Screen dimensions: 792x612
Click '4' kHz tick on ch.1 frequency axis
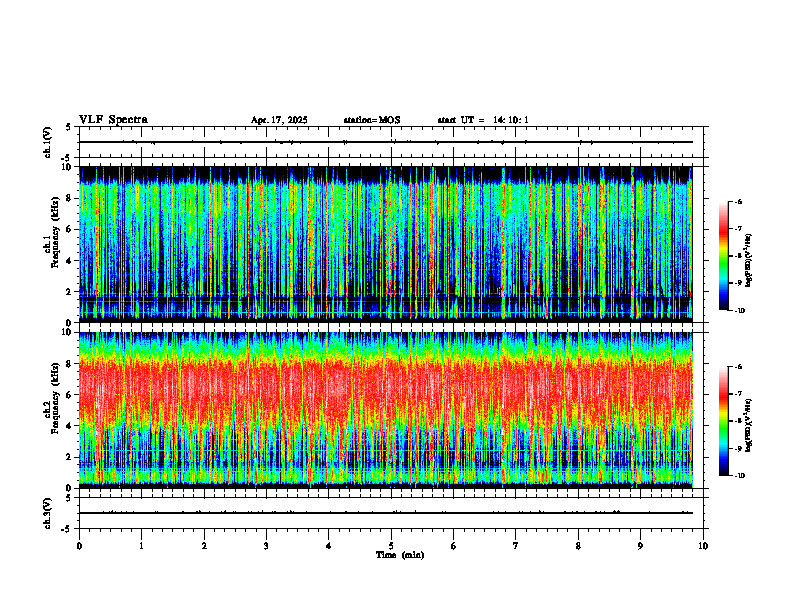(x=70, y=261)
